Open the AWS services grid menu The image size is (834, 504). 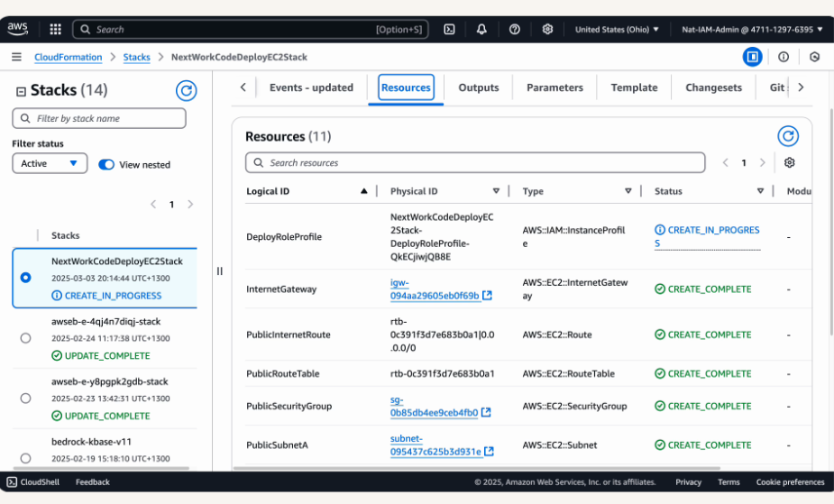pos(55,29)
